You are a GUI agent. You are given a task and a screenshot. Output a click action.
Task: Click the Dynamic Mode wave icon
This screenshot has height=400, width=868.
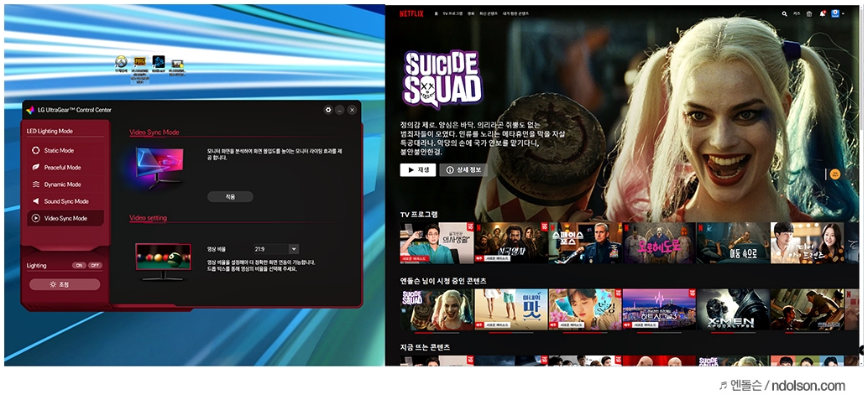(36, 184)
